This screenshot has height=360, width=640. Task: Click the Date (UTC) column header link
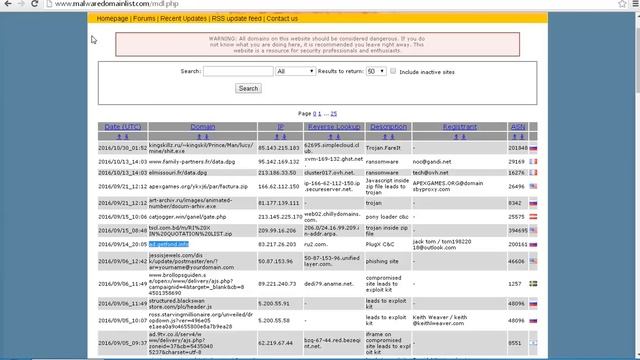point(122,127)
